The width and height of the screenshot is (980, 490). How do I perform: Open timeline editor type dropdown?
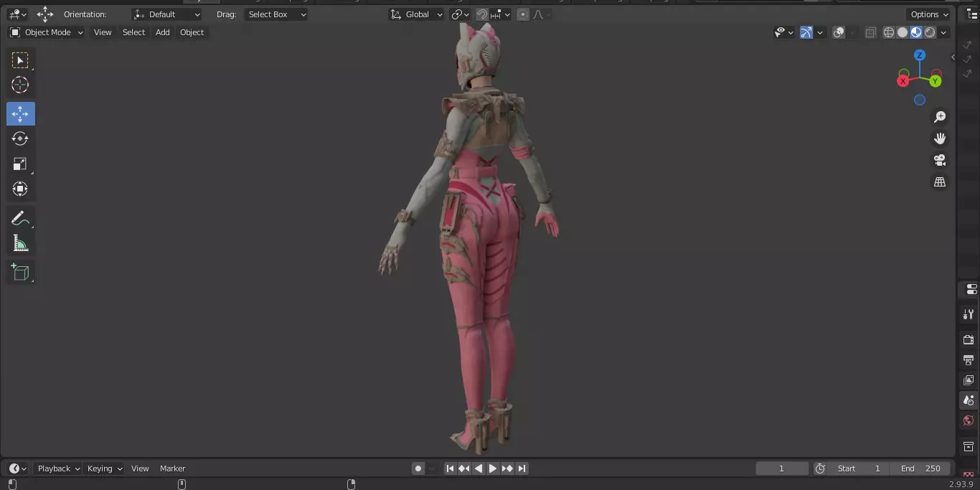click(x=17, y=468)
